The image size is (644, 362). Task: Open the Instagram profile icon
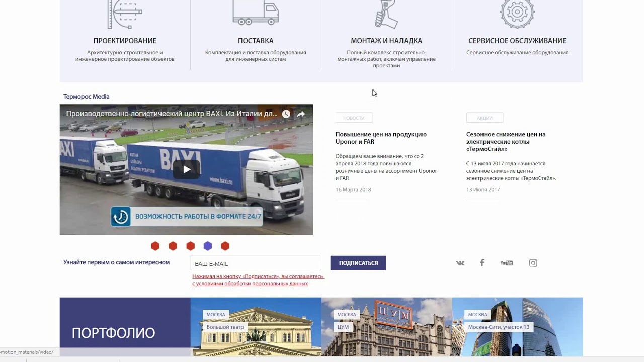(x=533, y=263)
